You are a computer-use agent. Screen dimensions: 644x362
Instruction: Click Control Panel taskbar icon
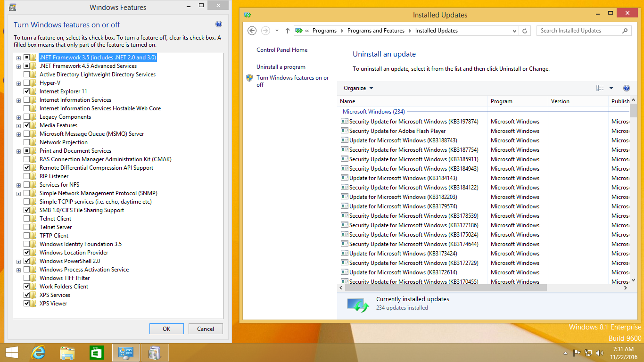(126, 353)
